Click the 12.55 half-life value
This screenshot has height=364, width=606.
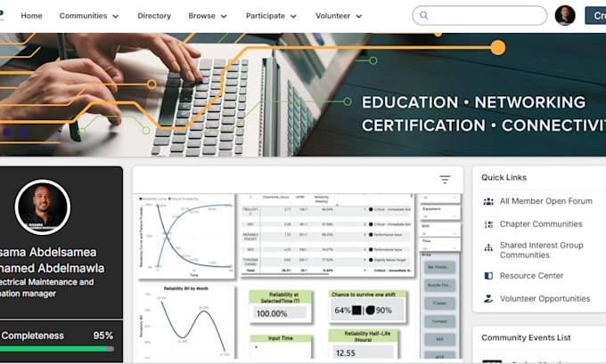click(346, 352)
